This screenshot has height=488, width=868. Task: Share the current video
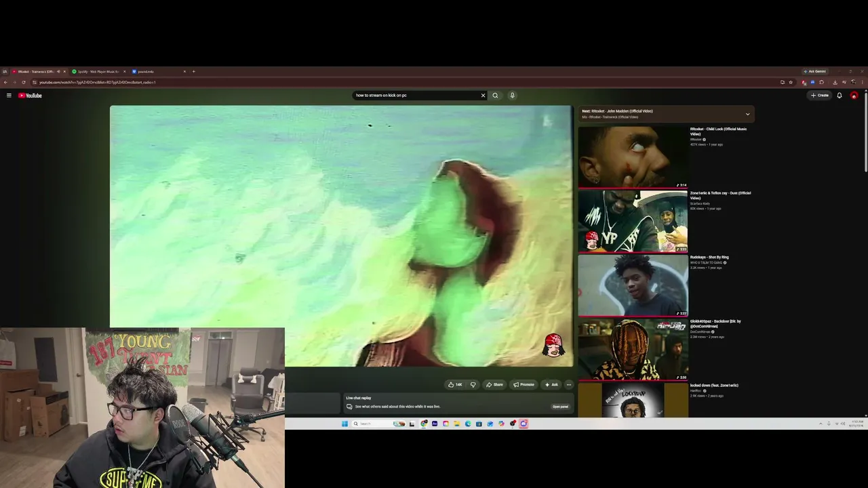click(x=494, y=385)
